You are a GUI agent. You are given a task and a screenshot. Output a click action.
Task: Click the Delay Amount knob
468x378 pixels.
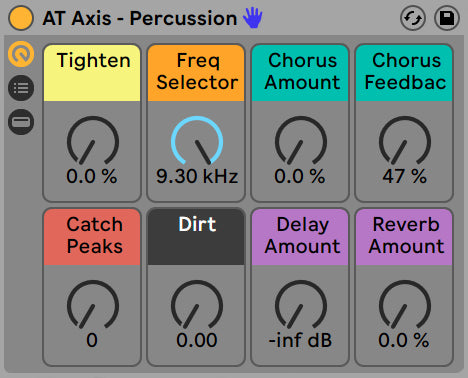pyautogui.click(x=301, y=304)
